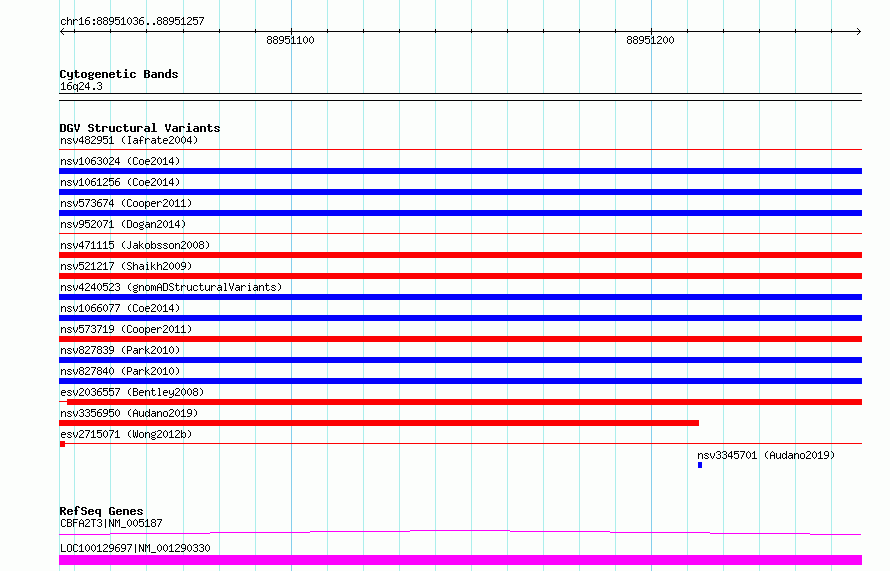The height and width of the screenshot is (571, 890).
Task: Open variant nsv827840 (Park2010) label
Action: point(120,371)
